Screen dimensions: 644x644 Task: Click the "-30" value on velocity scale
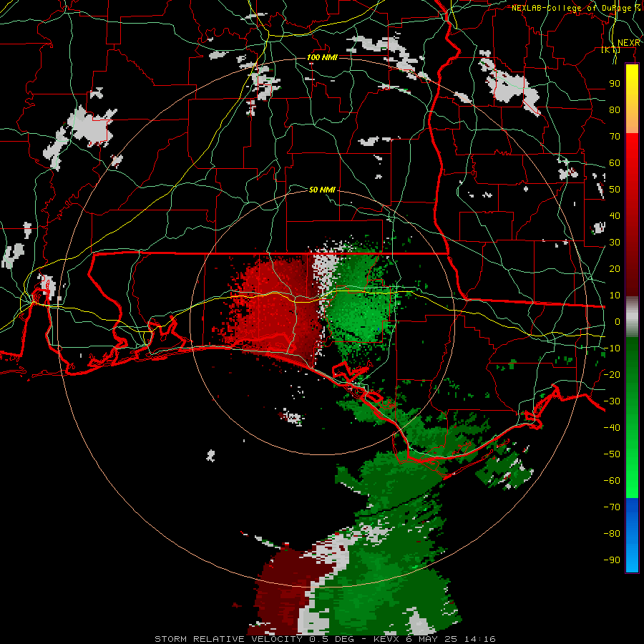(612, 401)
